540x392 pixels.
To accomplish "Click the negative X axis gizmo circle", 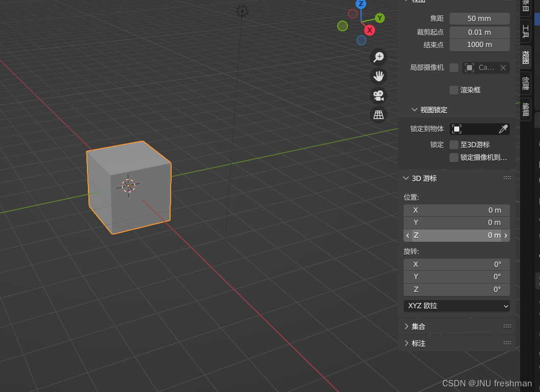I will (x=353, y=14).
